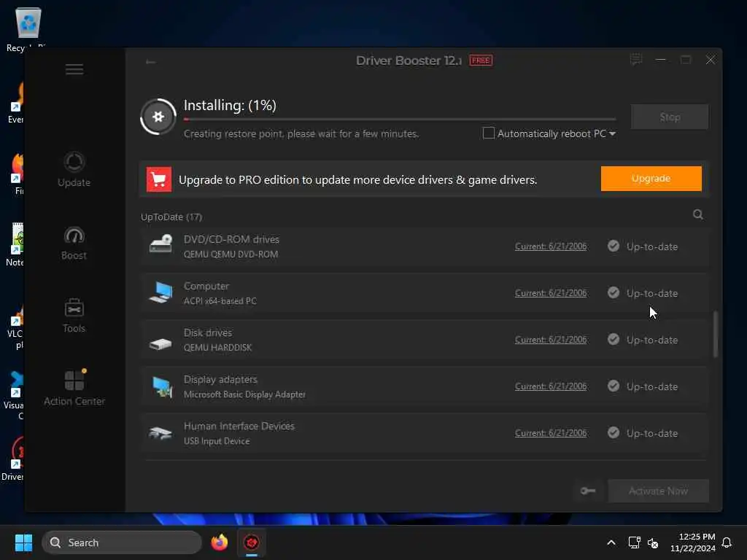Click the orange Upgrade button
The width and height of the screenshot is (747, 560).
pyautogui.click(x=651, y=179)
